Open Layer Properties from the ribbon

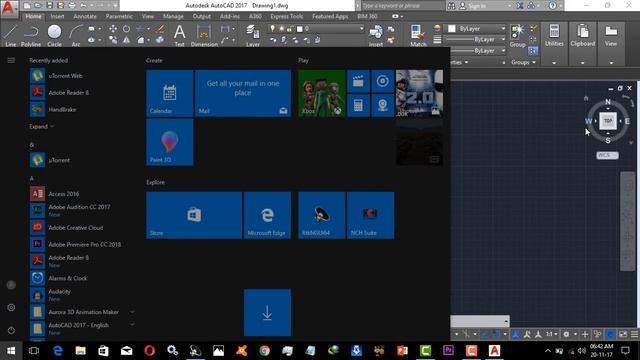coord(253,35)
